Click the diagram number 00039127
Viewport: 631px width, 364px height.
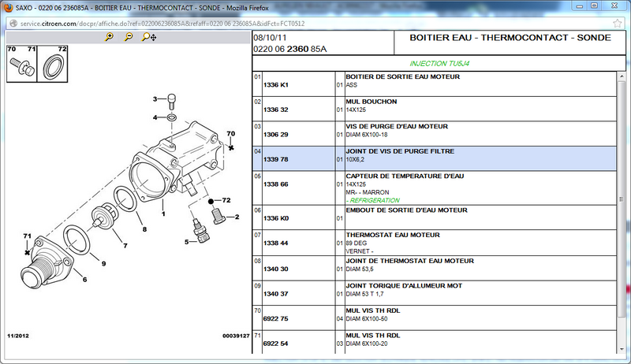point(236,336)
